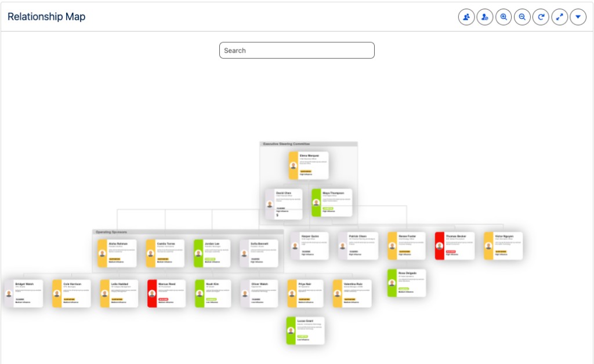Screen dimensions: 594x364
Task: Select the Harper Quinn card
Action: tap(310, 246)
